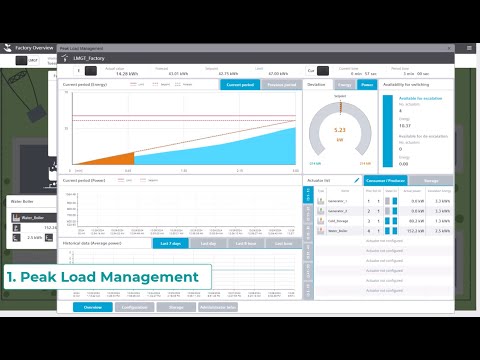Toggle the Setpoint legend in Current period (Power) chart

pyautogui.click(x=149, y=180)
